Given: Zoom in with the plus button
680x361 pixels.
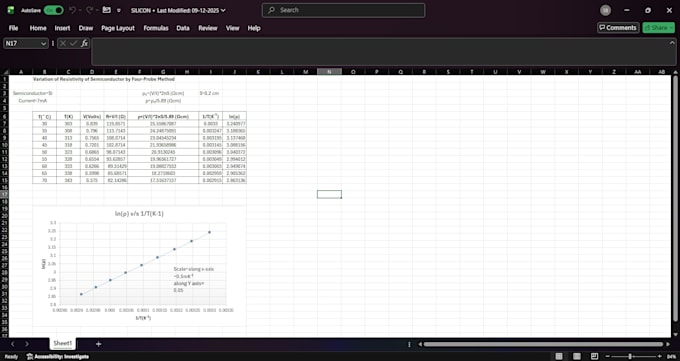Looking at the screenshot, I should pyautogui.click(x=660, y=356).
